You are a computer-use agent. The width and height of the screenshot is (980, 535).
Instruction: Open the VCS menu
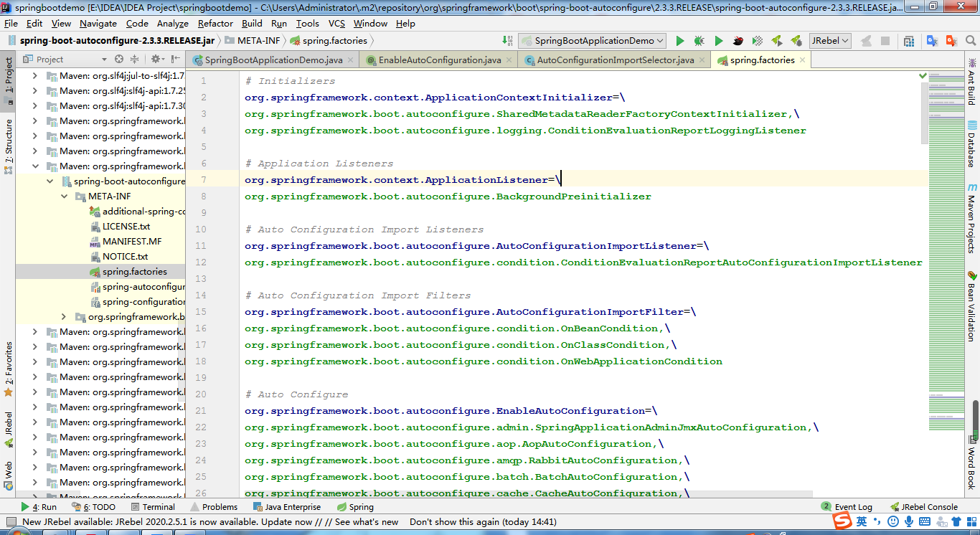tap(336, 23)
